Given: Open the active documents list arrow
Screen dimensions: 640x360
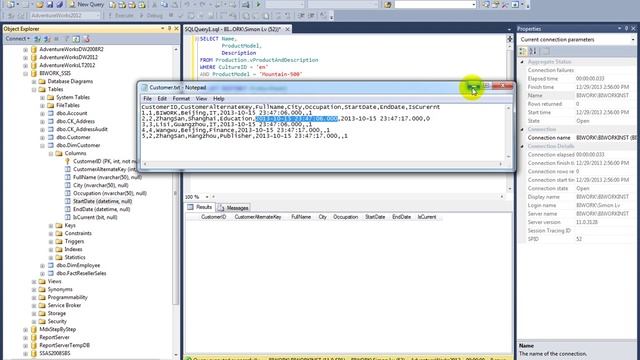Looking at the screenshot, I should tap(509, 29).
